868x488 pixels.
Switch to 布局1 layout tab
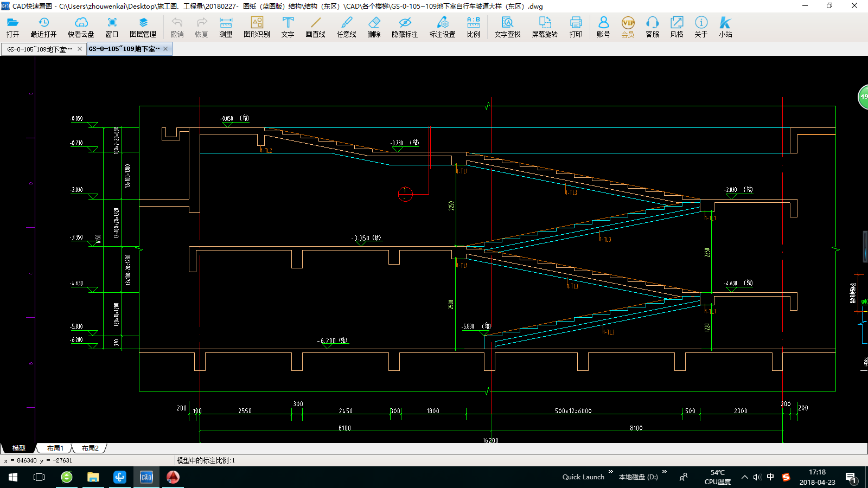click(x=55, y=448)
